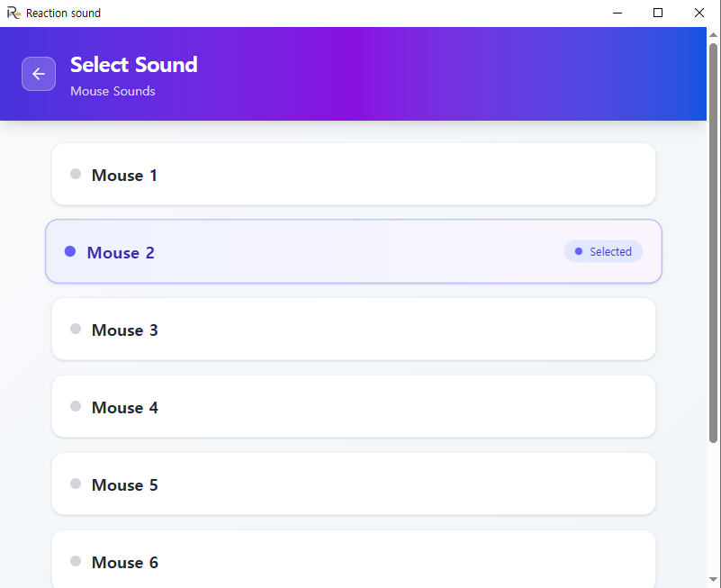Select the gray radio dot beside Mouse 1
Screen dimensions: 721x588
76,174
